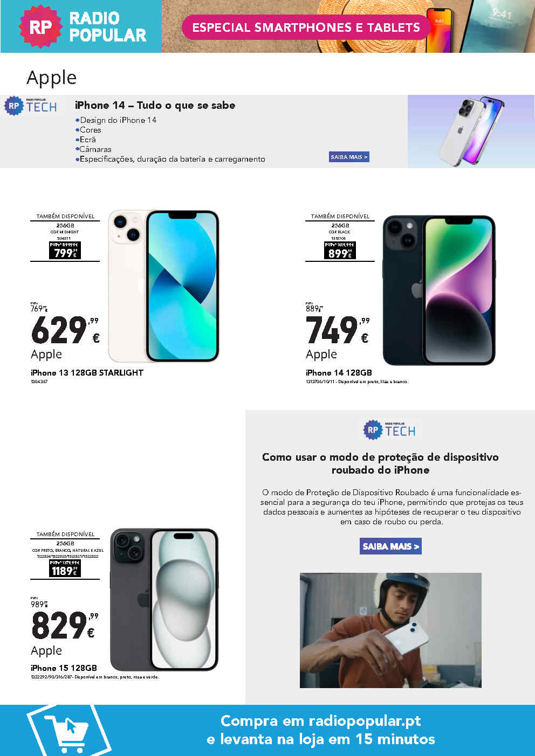Click SAIBA MAIS under the stolen device protection article
The width and height of the screenshot is (535, 756).
(x=390, y=546)
